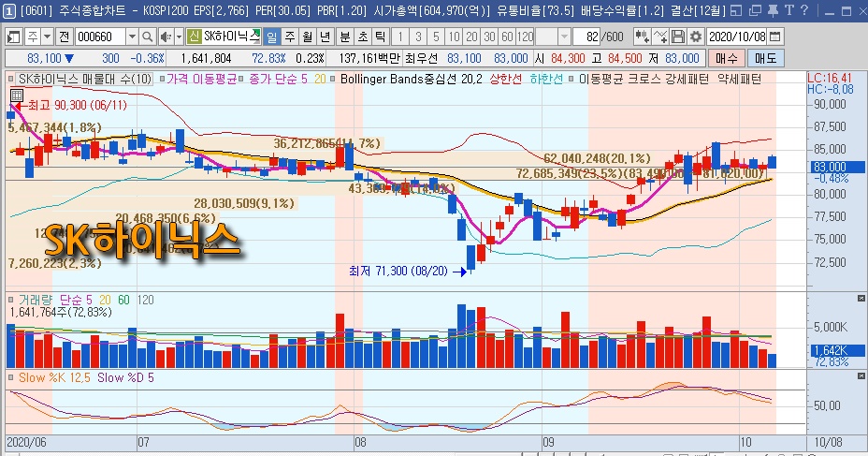Click the stock code input field 000660
Image resolution: width=868 pixels, height=456 pixels.
pyautogui.click(x=100, y=37)
